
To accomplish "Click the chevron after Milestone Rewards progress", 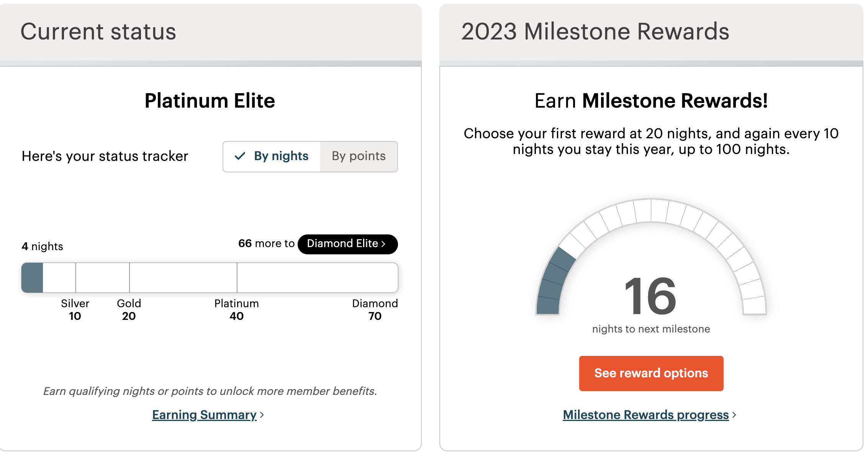I will [x=734, y=415].
